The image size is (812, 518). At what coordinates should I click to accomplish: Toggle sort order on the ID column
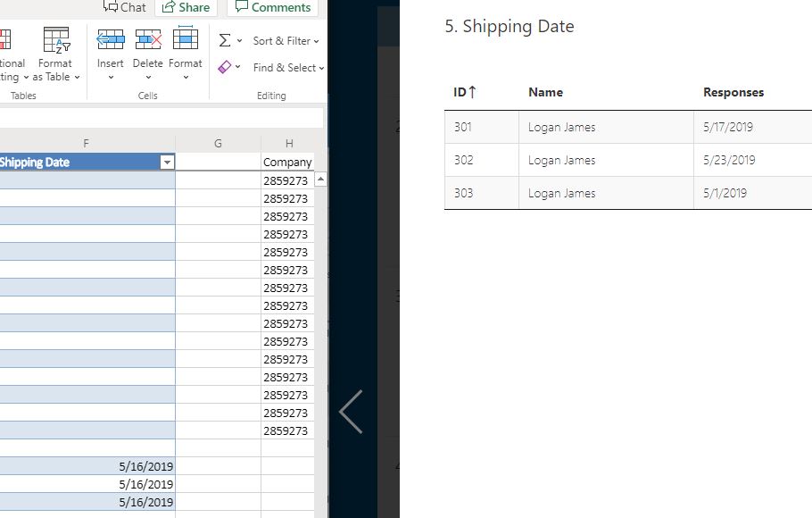coord(460,92)
